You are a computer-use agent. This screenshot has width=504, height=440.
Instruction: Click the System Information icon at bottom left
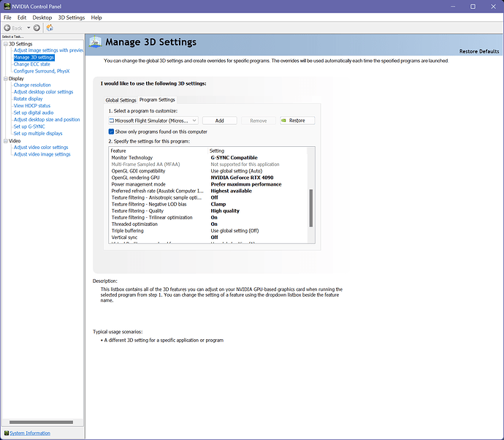5,433
